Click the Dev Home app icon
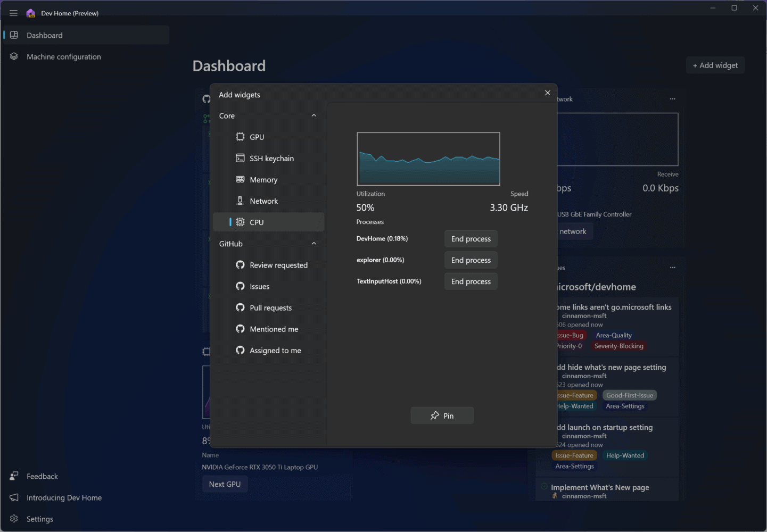 click(31, 13)
